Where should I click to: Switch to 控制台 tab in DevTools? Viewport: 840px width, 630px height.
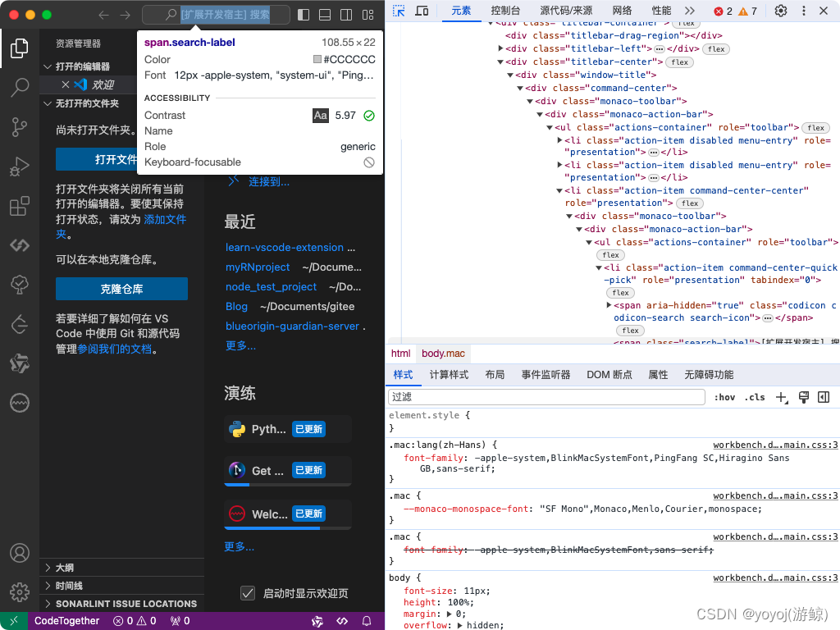[505, 11]
